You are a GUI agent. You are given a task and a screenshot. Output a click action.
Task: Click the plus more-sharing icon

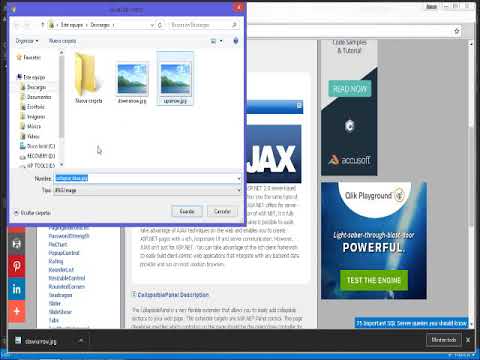(x=17, y=311)
